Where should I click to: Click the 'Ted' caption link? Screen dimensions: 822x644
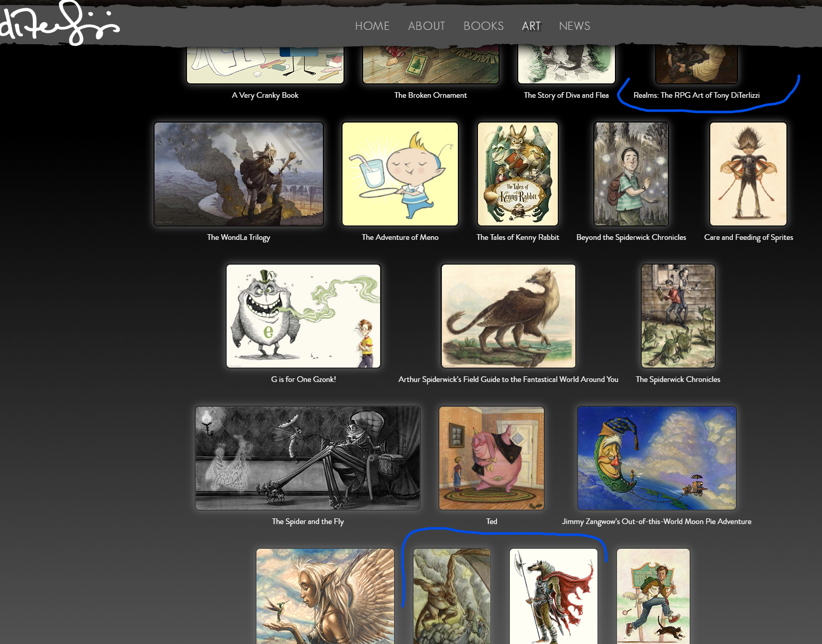pyautogui.click(x=492, y=521)
